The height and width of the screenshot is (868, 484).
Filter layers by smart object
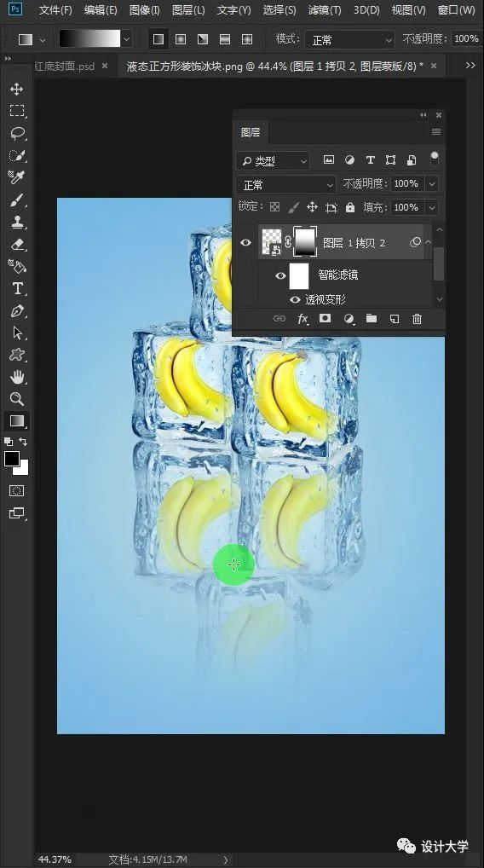[x=412, y=160]
